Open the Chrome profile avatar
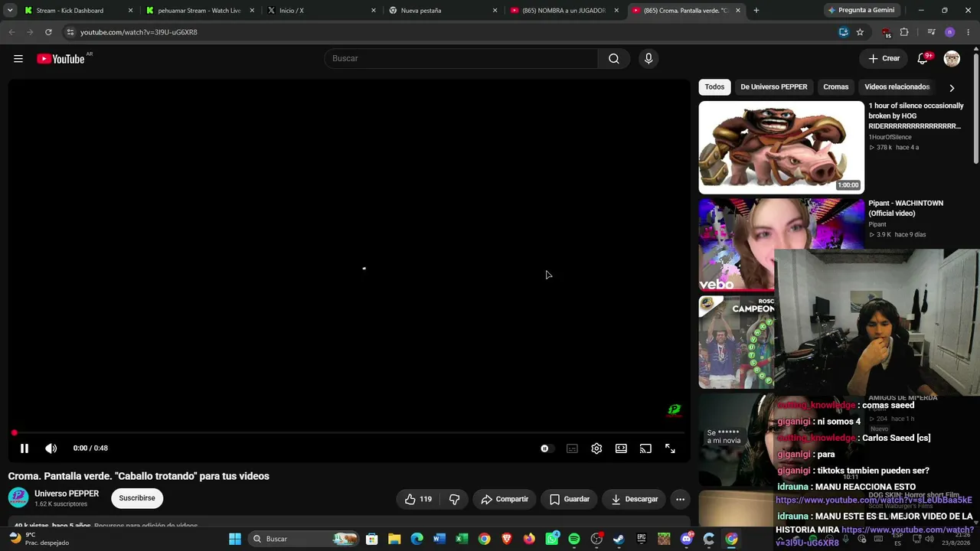 [x=949, y=32]
